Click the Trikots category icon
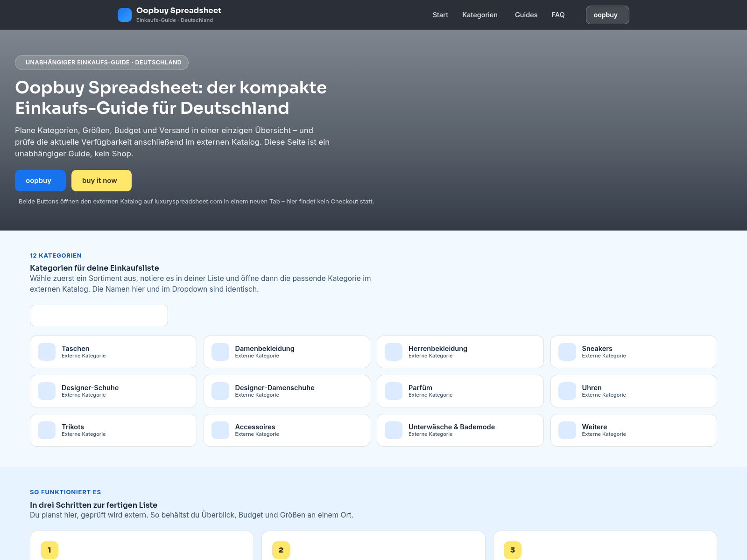 click(x=47, y=430)
